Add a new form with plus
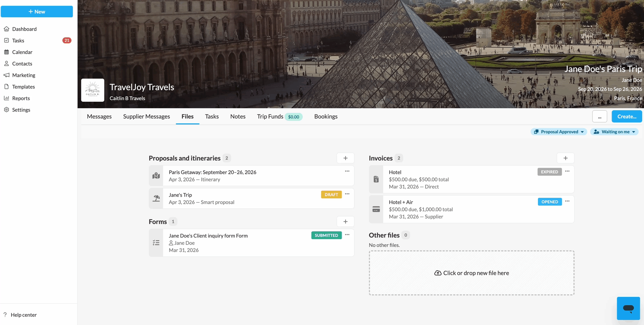 [345, 221]
